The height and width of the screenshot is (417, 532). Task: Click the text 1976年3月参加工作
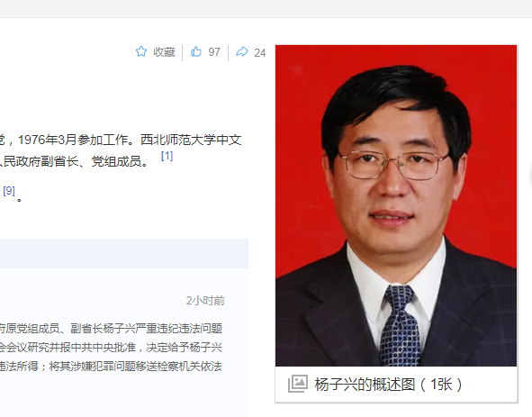(x=73, y=140)
